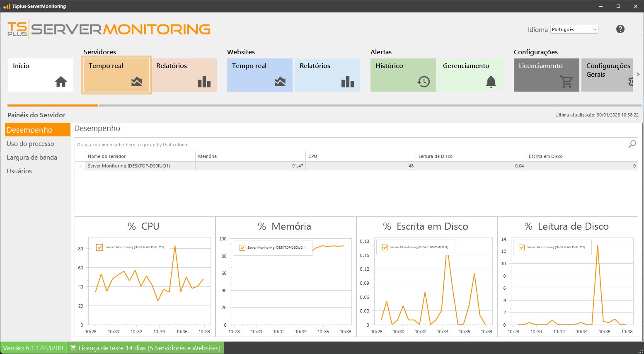
Task: Click the Licença de teste status button
Action: pos(145,348)
